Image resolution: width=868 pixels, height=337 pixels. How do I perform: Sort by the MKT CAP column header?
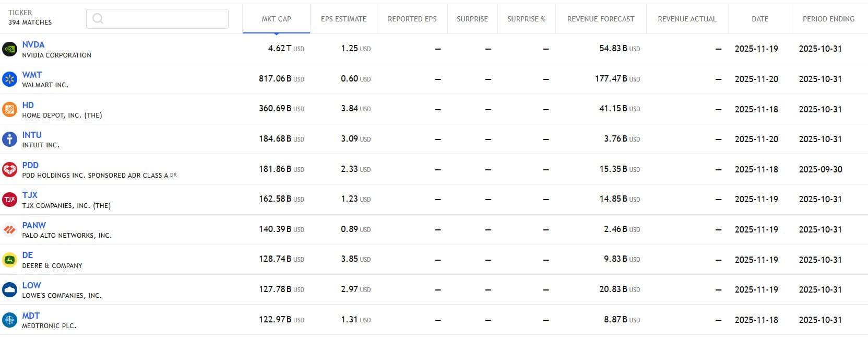tap(276, 19)
